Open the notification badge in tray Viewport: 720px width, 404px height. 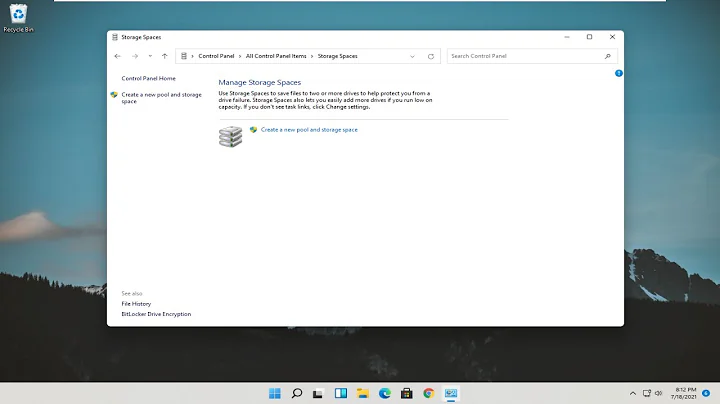706,393
